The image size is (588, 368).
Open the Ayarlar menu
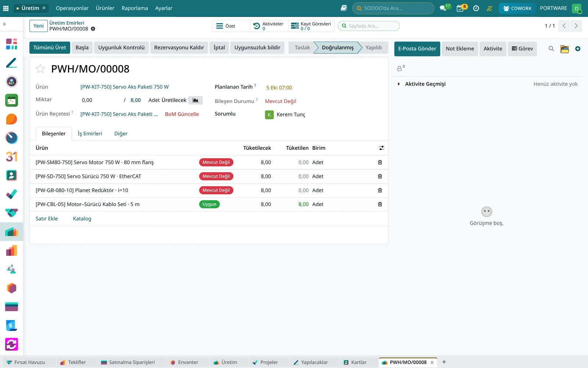(164, 8)
